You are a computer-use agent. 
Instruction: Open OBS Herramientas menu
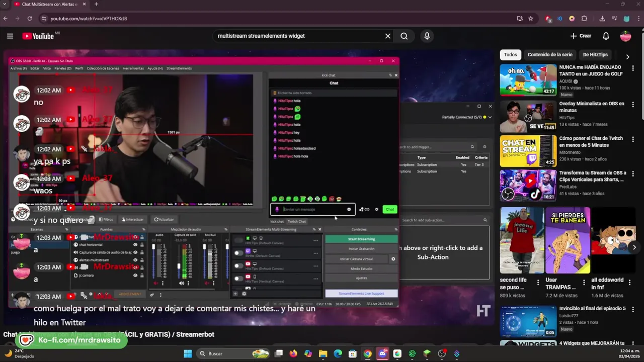(x=133, y=68)
